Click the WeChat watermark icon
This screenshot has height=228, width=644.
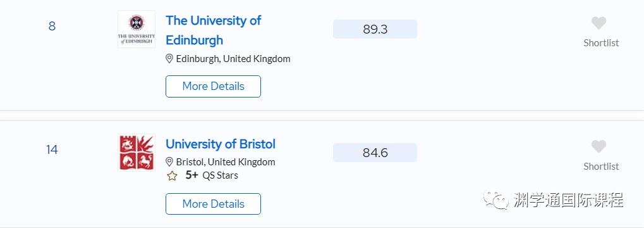[496, 200]
